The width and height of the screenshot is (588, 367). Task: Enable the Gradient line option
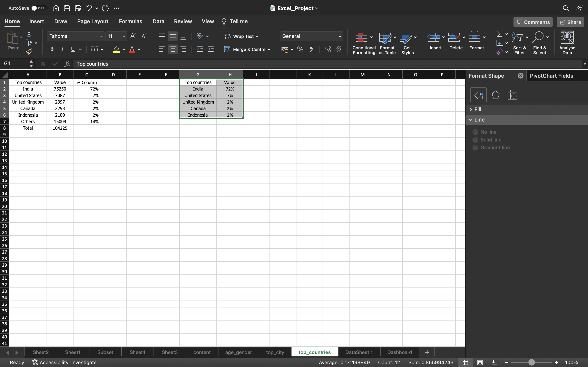pyautogui.click(x=475, y=148)
